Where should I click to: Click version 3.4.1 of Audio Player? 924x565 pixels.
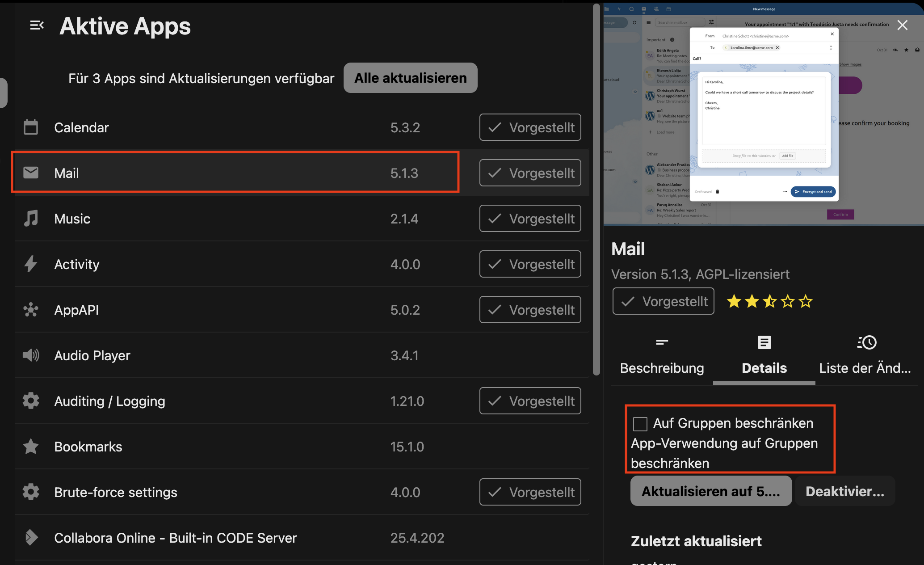404,355
